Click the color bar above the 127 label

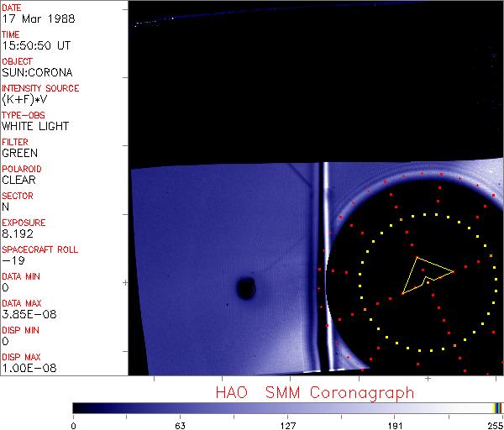[287, 407]
